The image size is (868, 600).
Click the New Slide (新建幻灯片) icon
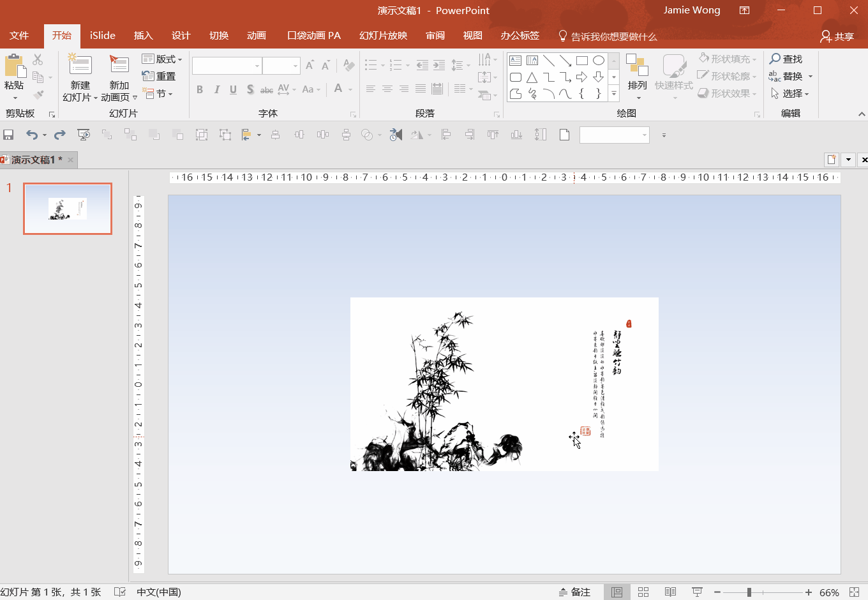(80, 65)
